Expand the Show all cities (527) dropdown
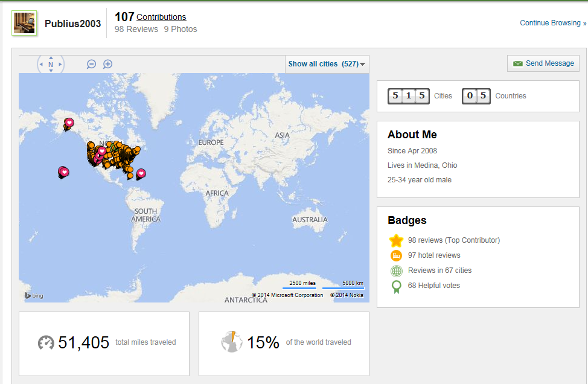This screenshot has height=384, width=588. (327, 64)
